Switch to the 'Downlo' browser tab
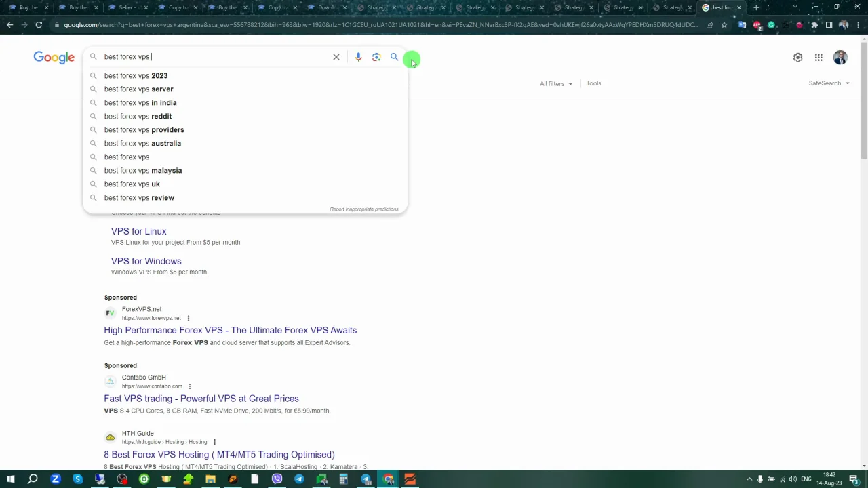868x488 pixels. click(x=327, y=7)
